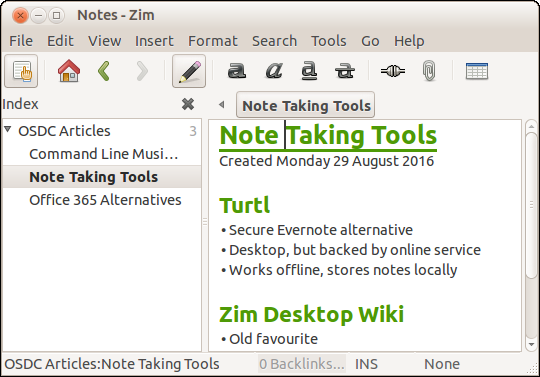Close the Index side pane
Screen dimensions: 540x377
click(188, 104)
